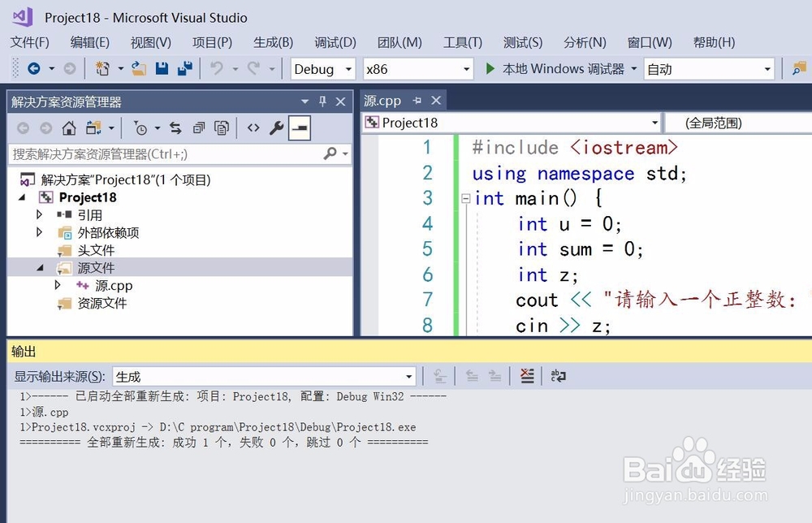This screenshot has width=812, height=523.
Task: Close the Solution Explorer panel
Action: [x=340, y=102]
